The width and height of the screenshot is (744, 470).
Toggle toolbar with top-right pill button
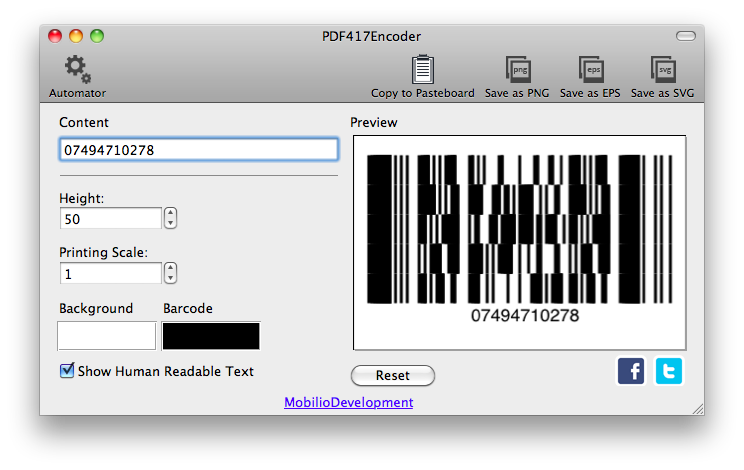point(685,36)
